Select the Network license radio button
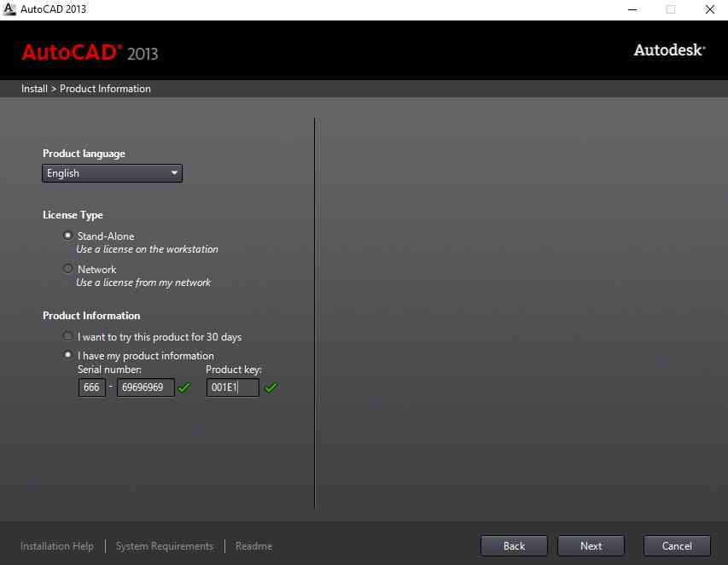The width and height of the screenshot is (728, 565). click(x=68, y=269)
